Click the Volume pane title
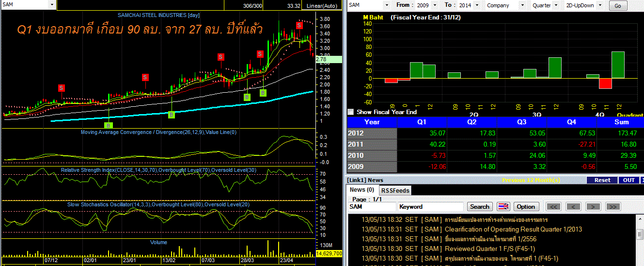644x266 pixels. click(159, 242)
